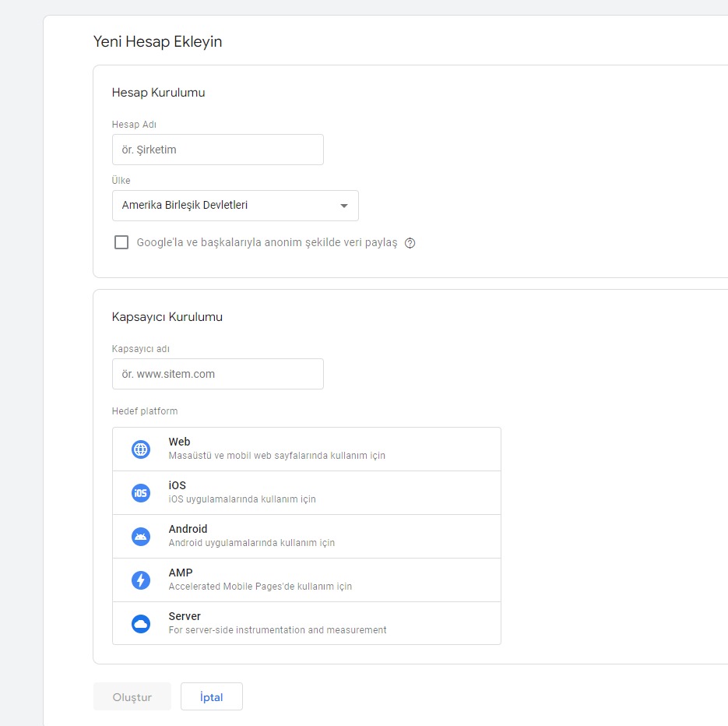Click the country dropdown arrow
Screen dimensions: 728x726
[344, 206]
